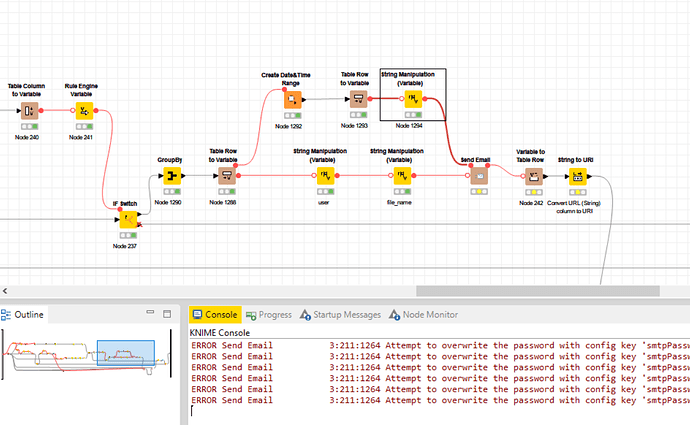Click the Node 242 label text
Image resolution: width=690 pixels, height=425 pixels.
[531, 203]
